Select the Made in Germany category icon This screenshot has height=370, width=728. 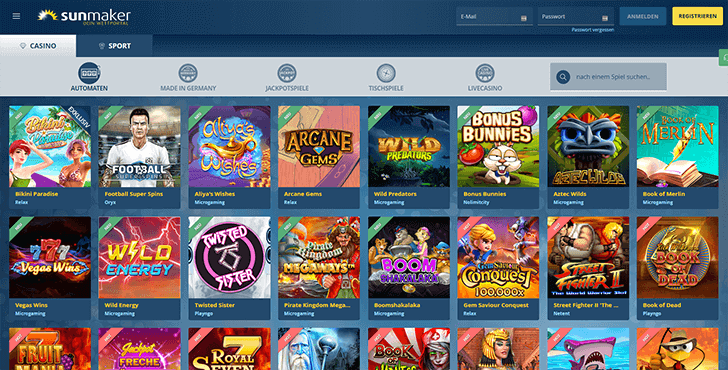click(188, 73)
